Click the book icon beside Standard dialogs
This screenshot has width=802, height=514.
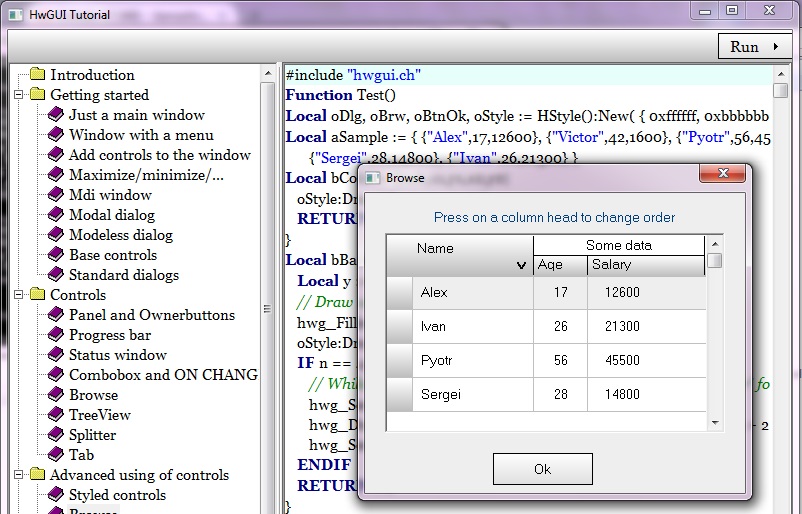pyautogui.click(x=55, y=275)
